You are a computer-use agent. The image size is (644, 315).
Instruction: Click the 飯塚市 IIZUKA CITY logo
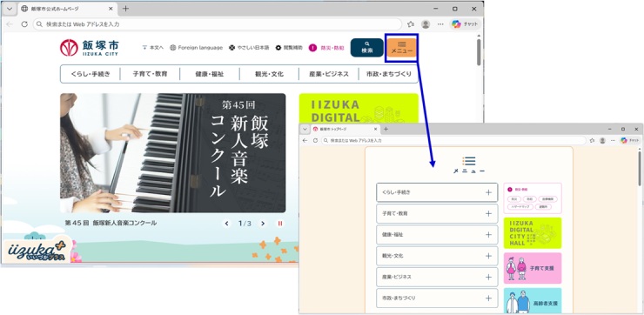(x=89, y=48)
